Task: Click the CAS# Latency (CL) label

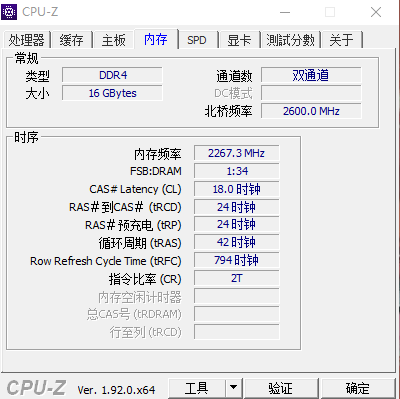Action: click(135, 189)
